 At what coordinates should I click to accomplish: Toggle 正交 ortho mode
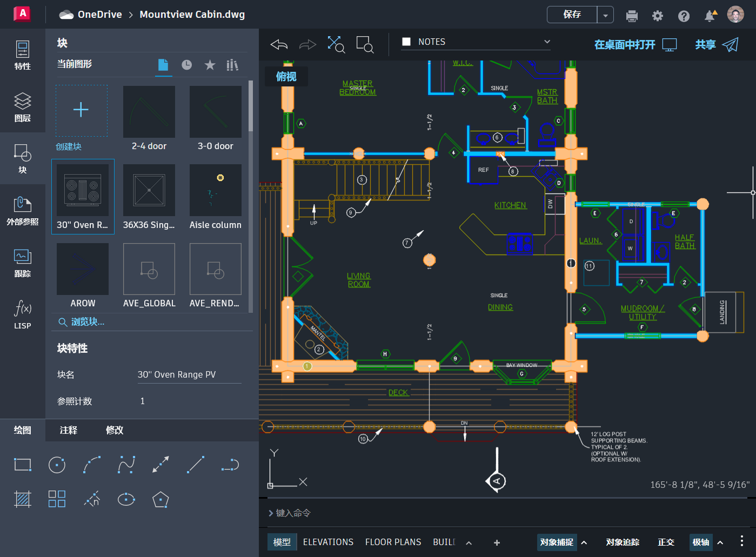click(x=666, y=542)
